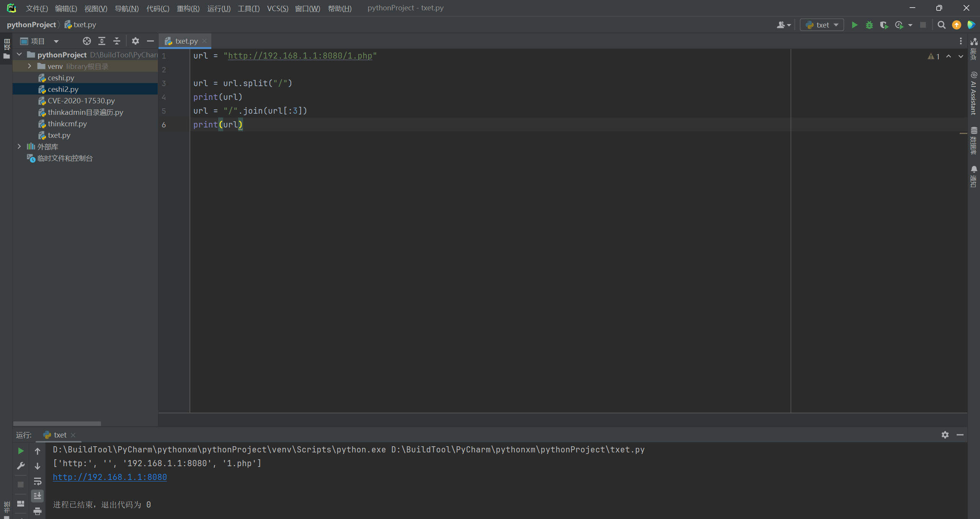Image resolution: width=980 pixels, height=519 pixels.
Task: Go up the stack trace arrow
Action: (x=38, y=451)
